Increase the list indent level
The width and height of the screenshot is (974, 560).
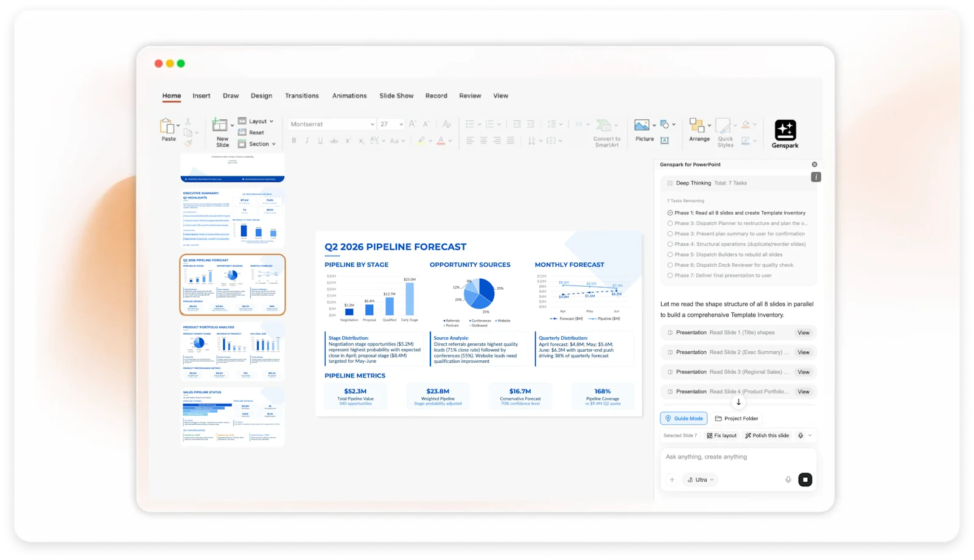[531, 124]
